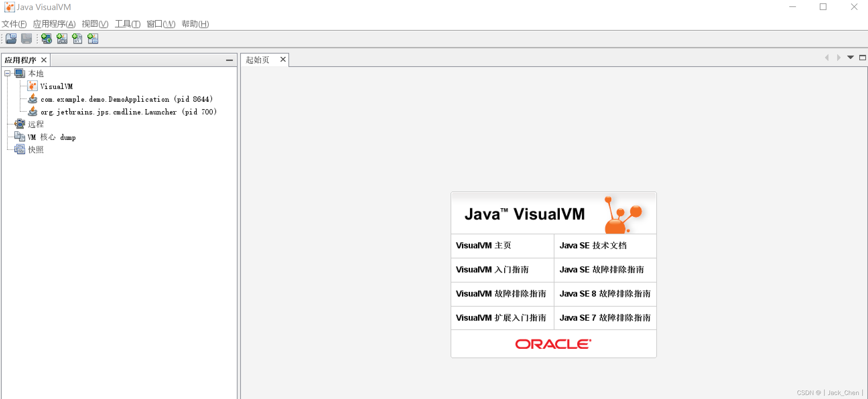Open the 帮助(H) menu

(195, 24)
